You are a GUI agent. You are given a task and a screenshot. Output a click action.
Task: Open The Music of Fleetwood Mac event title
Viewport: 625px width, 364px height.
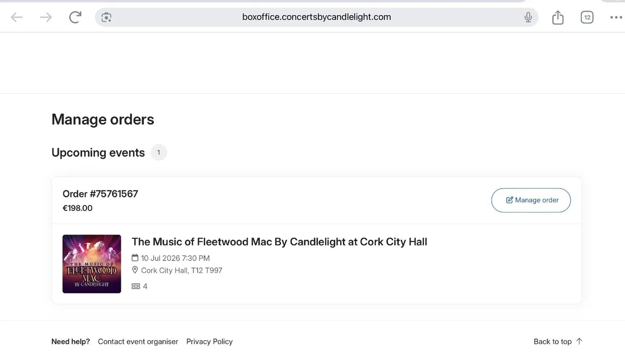tap(279, 242)
